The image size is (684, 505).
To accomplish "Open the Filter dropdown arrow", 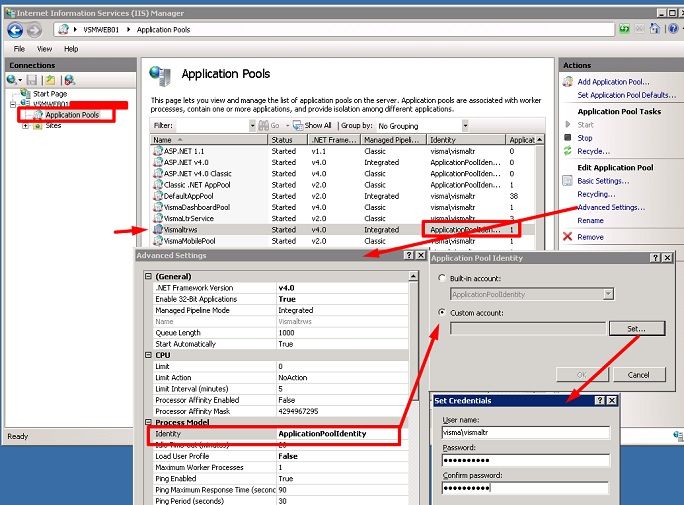I will tap(252, 126).
